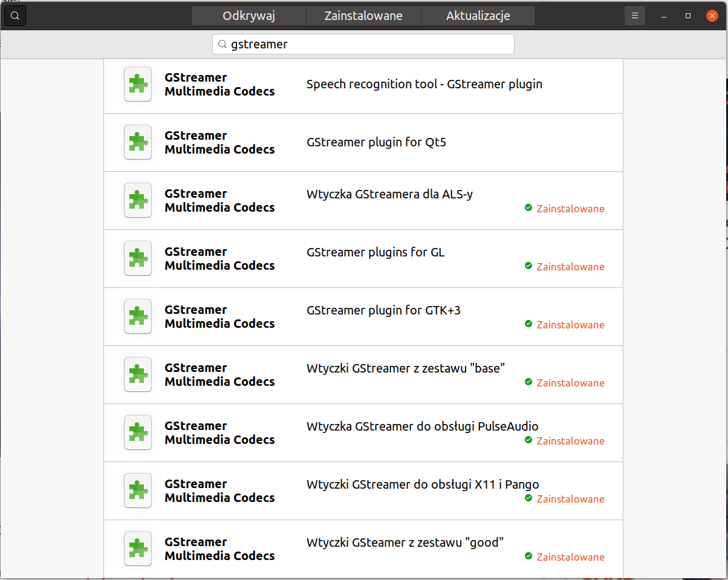Click puzzle icon for GStreamer plugin for GTK+3
This screenshot has width=728, height=580.
[138, 316]
